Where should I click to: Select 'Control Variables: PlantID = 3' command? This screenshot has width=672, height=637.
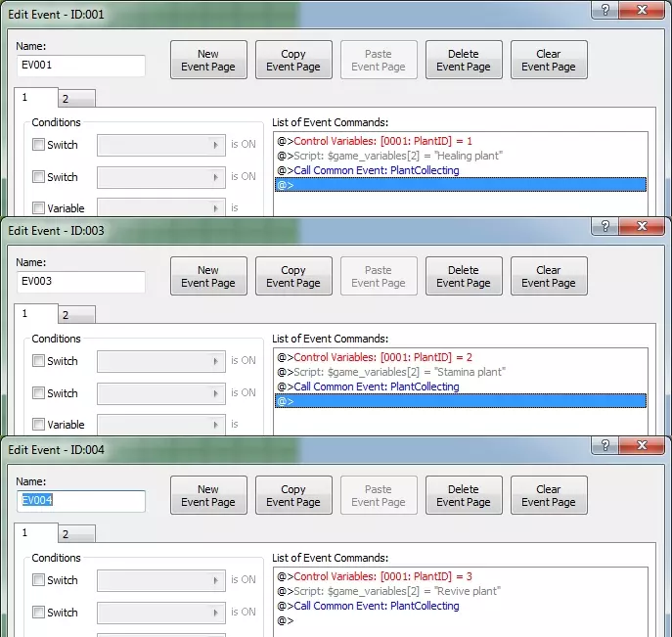point(461,576)
